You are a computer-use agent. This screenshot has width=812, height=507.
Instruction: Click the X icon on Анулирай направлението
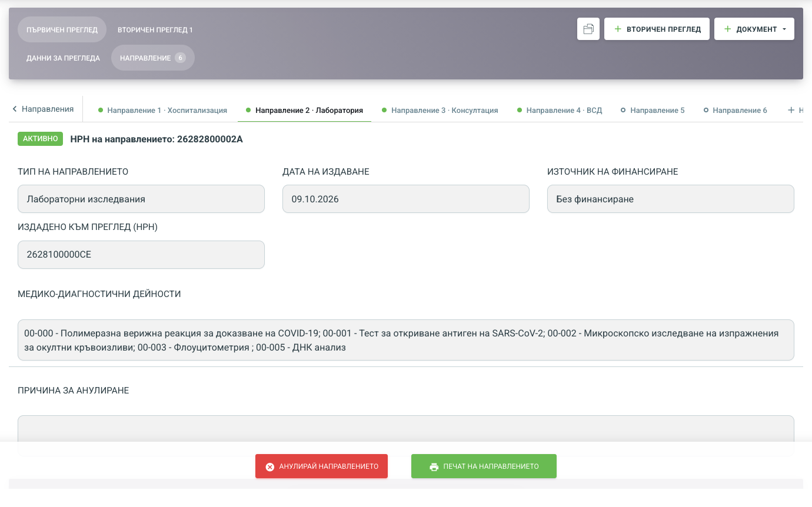(x=270, y=466)
